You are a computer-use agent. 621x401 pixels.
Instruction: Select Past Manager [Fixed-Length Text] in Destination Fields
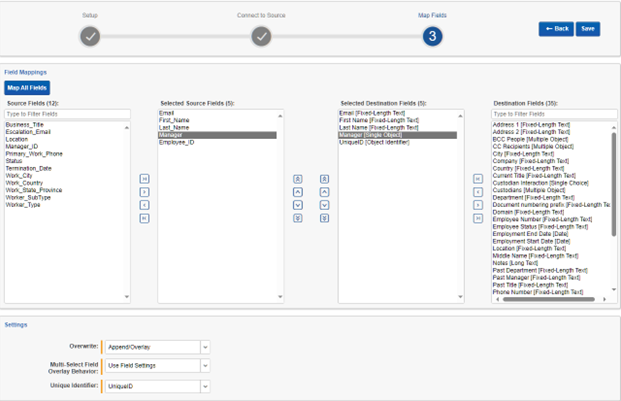[536, 277]
